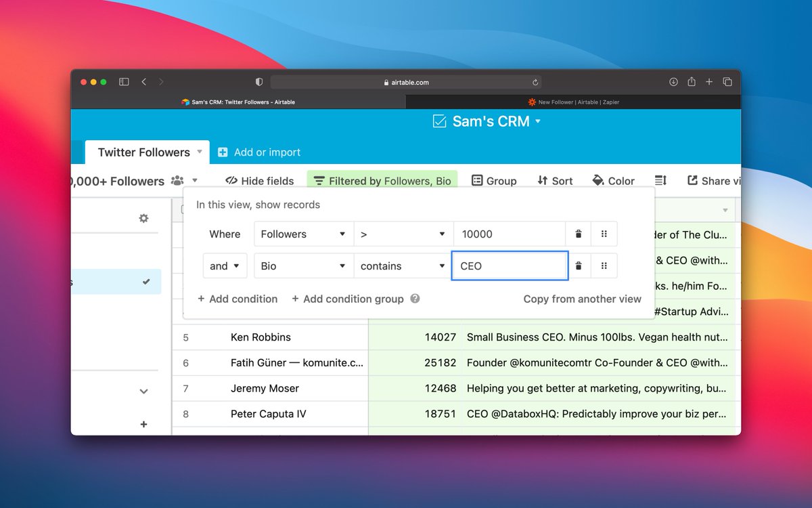812x508 pixels.
Task: Open the Bio column header dropdown arrow
Action: pyautogui.click(x=725, y=210)
